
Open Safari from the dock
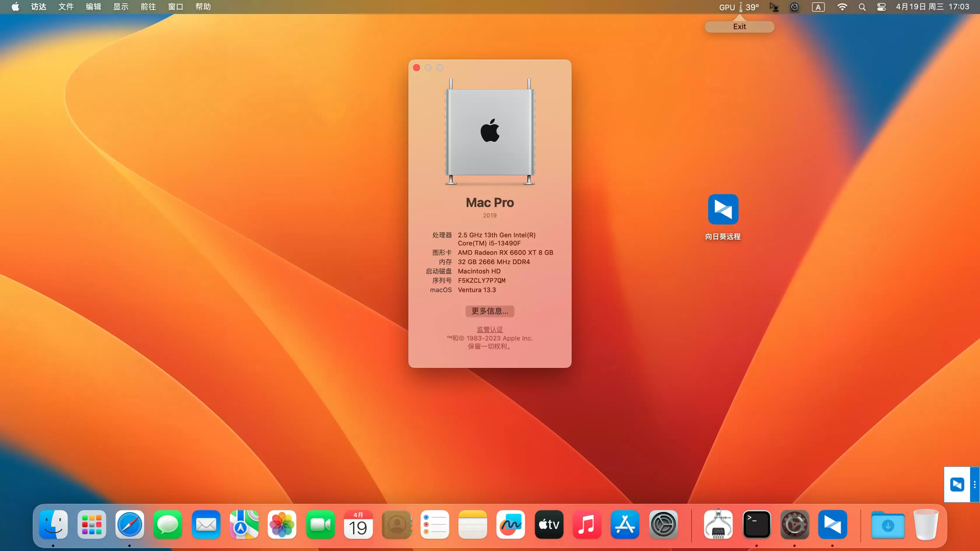(130, 524)
